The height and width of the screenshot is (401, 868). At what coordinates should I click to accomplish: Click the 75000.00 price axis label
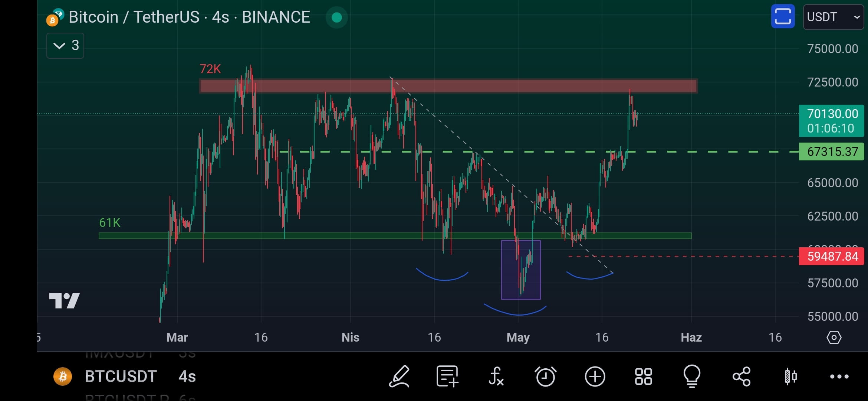click(832, 49)
